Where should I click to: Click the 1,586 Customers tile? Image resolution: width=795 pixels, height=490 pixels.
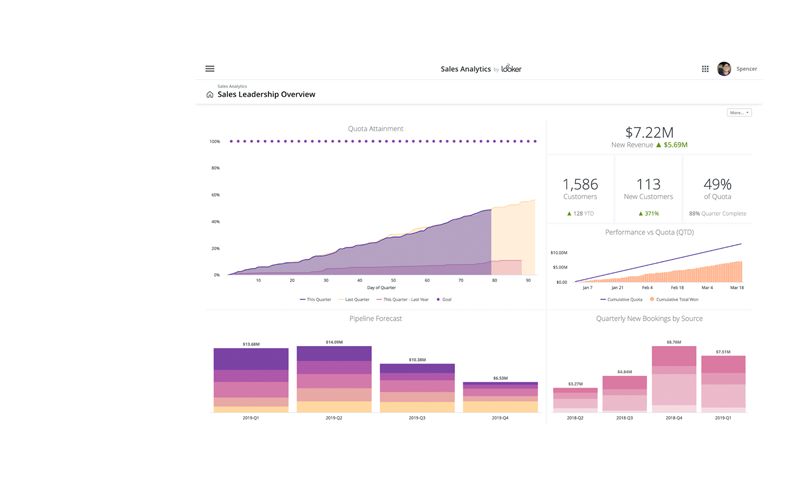[580, 189]
